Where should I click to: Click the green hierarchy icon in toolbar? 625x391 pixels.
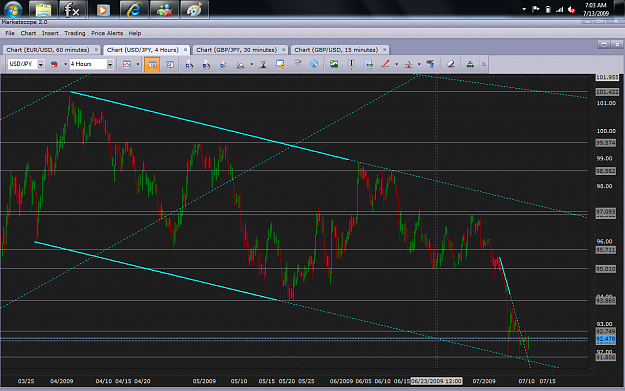[470, 64]
